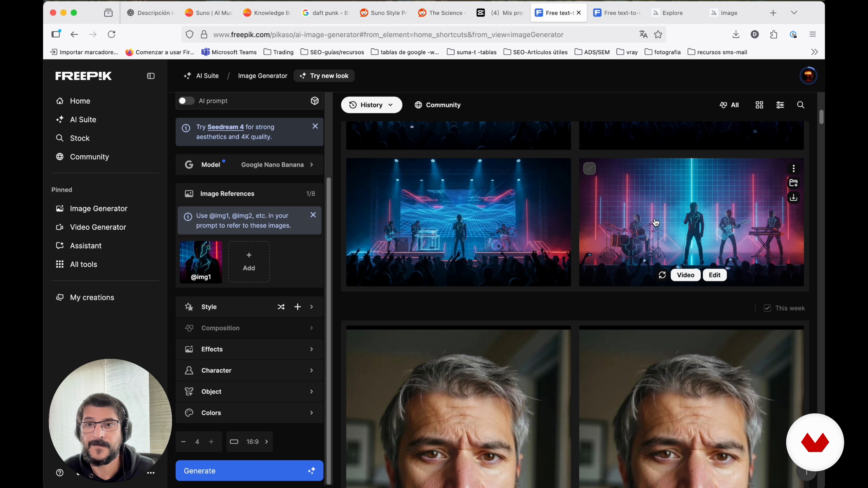Image resolution: width=868 pixels, height=488 pixels.
Task: Go back to the previous page
Action: coord(74,34)
